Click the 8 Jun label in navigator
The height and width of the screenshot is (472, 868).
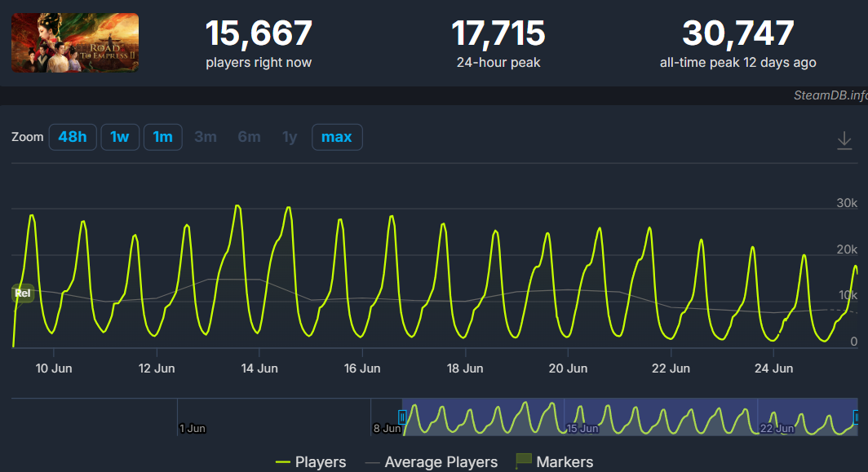coord(387,428)
